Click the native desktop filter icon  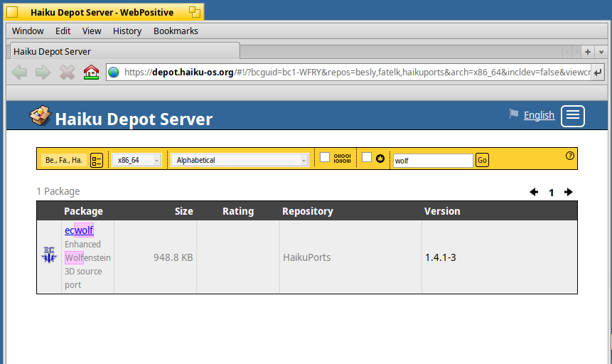tap(380, 158)
